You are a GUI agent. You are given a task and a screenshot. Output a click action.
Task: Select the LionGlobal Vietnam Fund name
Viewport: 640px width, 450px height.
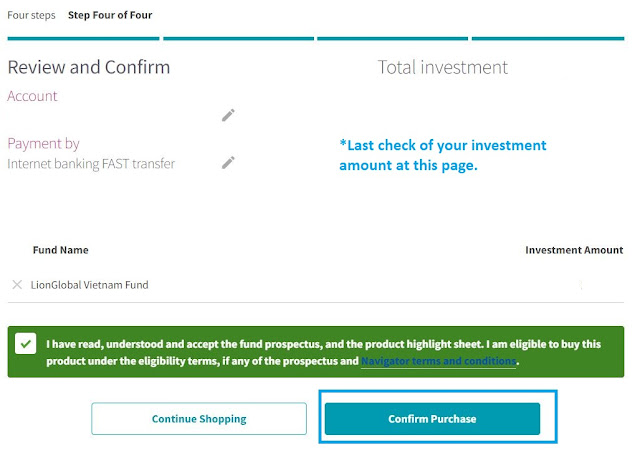[89, 285]
